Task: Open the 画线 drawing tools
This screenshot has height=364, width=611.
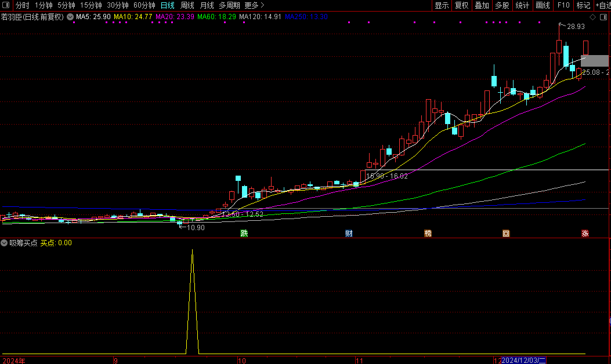Action: tap(543, 5)
